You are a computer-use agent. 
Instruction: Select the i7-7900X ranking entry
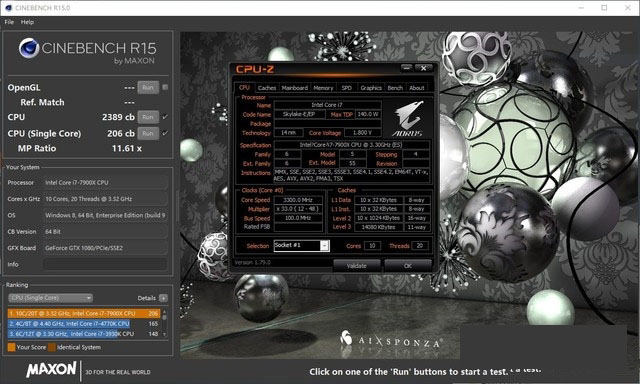pyautogui.click(x=84, y=313)
